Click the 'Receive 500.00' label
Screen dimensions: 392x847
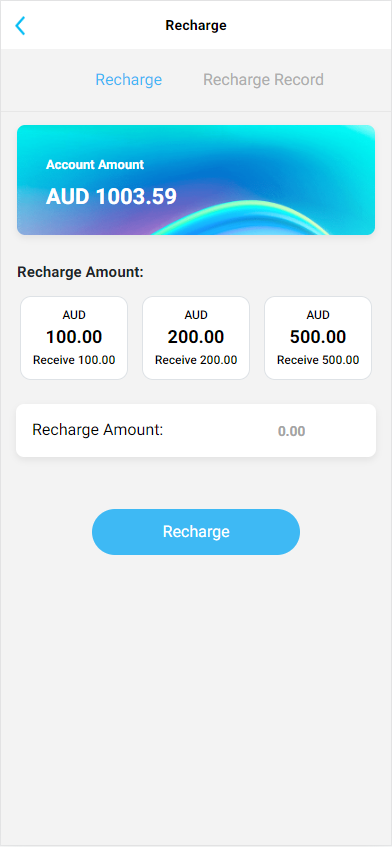click(318, 360)
